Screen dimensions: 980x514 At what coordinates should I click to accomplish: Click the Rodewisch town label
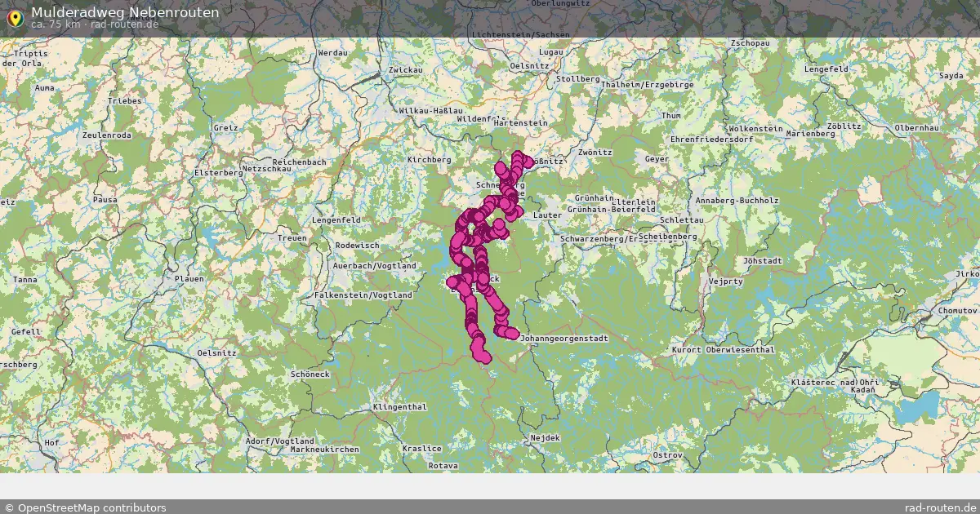[x=357, y=245]
